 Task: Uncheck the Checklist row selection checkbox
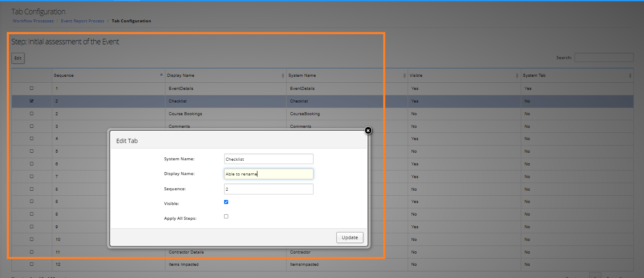click(x=31, y=101)
